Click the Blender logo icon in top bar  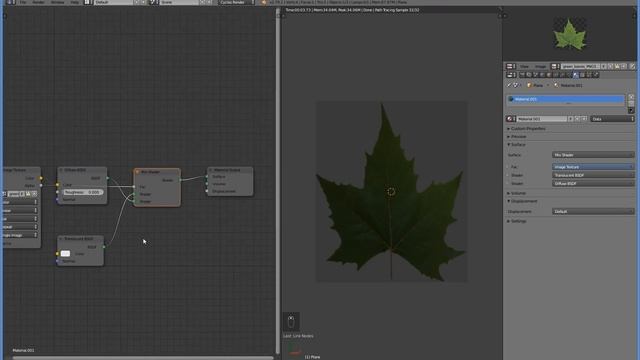tap(264, 2)
